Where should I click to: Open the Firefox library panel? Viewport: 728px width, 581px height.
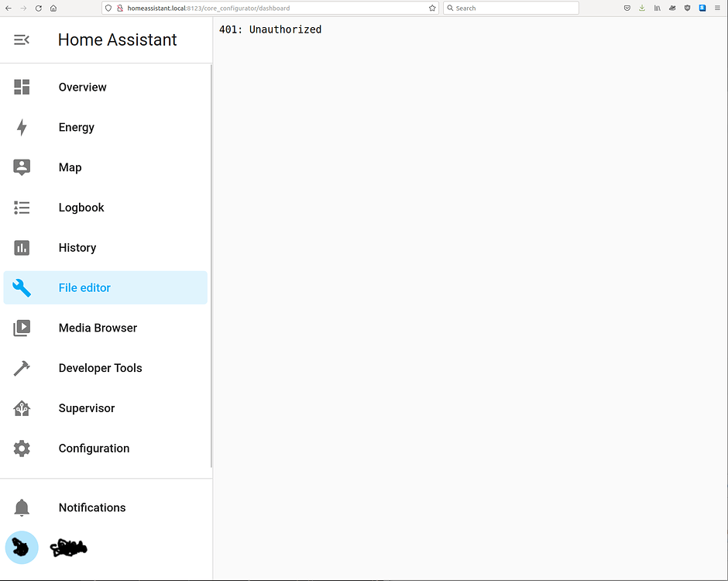pyautogui.click(x=657, y=8)
